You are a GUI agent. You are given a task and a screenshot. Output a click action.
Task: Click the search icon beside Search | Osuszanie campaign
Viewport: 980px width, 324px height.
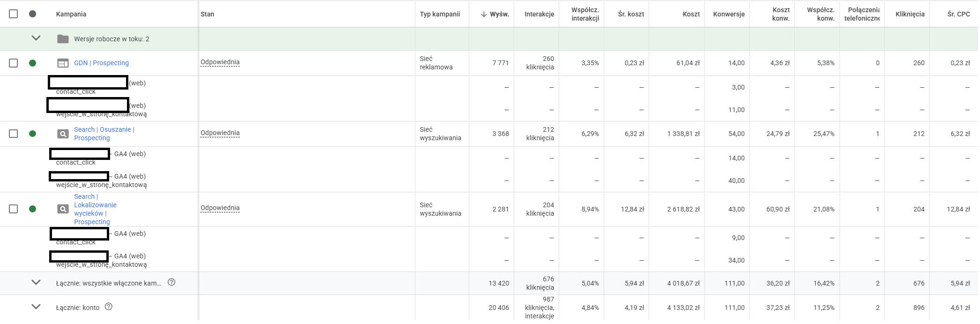(63, 134)
